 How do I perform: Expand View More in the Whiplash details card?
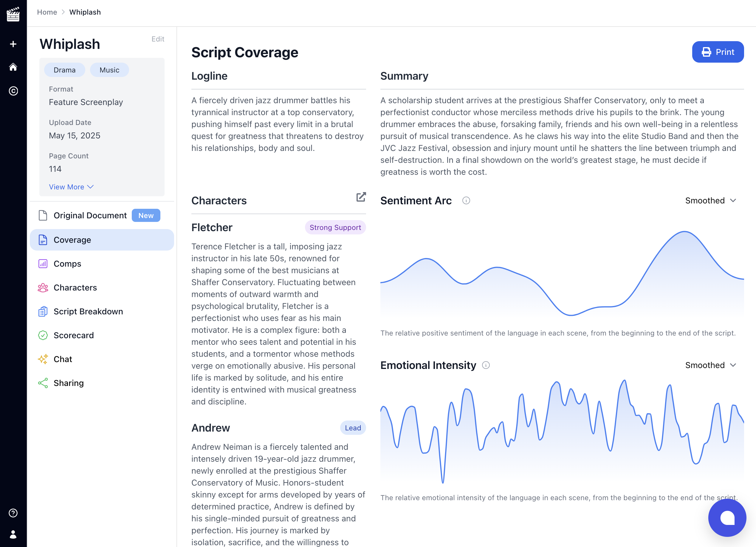coord(71,187)
